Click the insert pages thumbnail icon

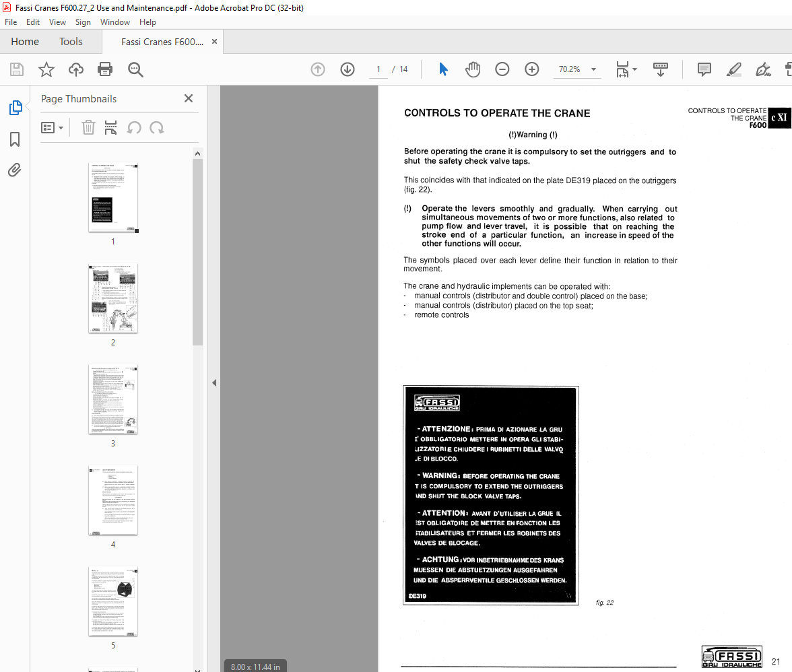[x=110, y=128]
